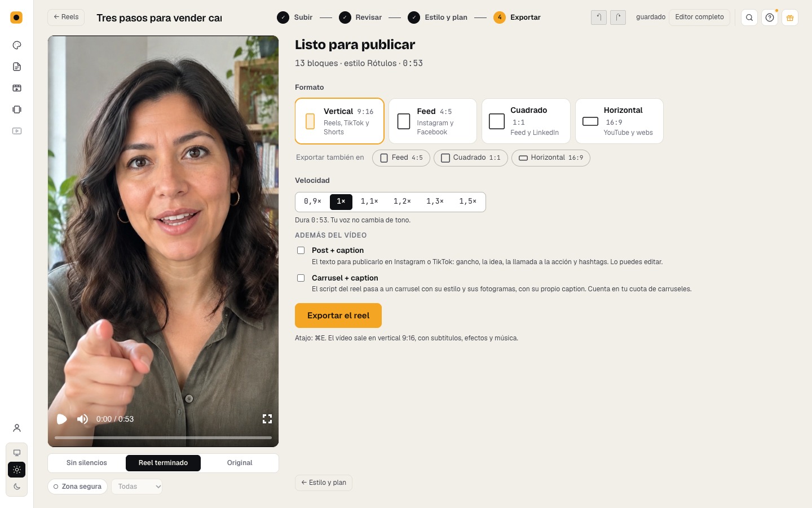The width and height of the screenshot is (812, 508).
Task: Open the palette icon in sidebar
Action: [x=17, y=45]
